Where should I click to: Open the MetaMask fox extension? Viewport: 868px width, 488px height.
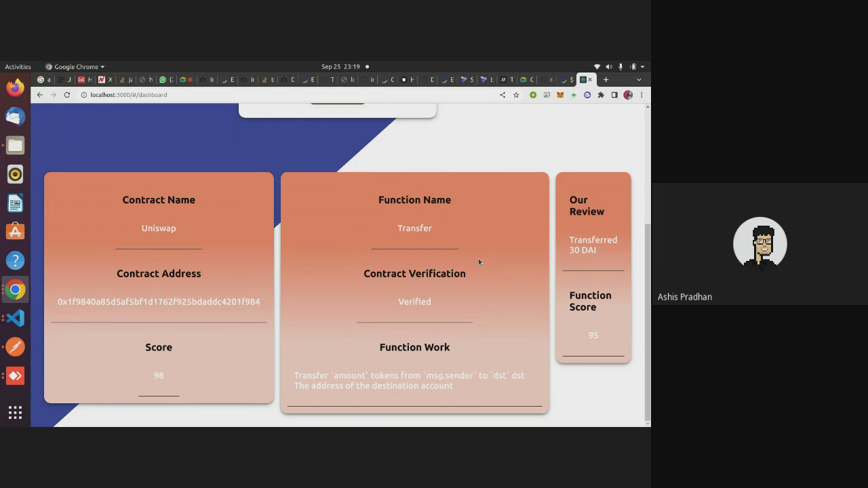(x=560, y=95)
